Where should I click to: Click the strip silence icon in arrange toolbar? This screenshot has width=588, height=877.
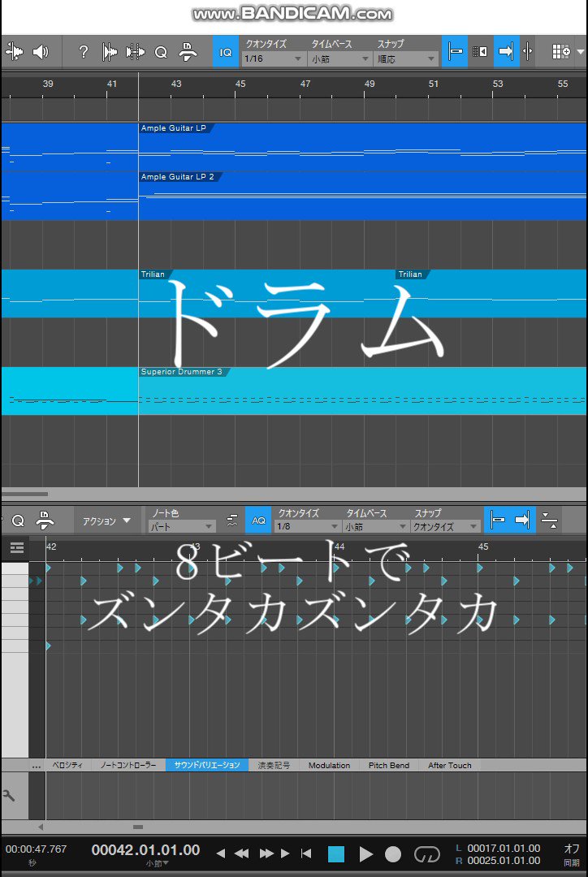(110, 52)
